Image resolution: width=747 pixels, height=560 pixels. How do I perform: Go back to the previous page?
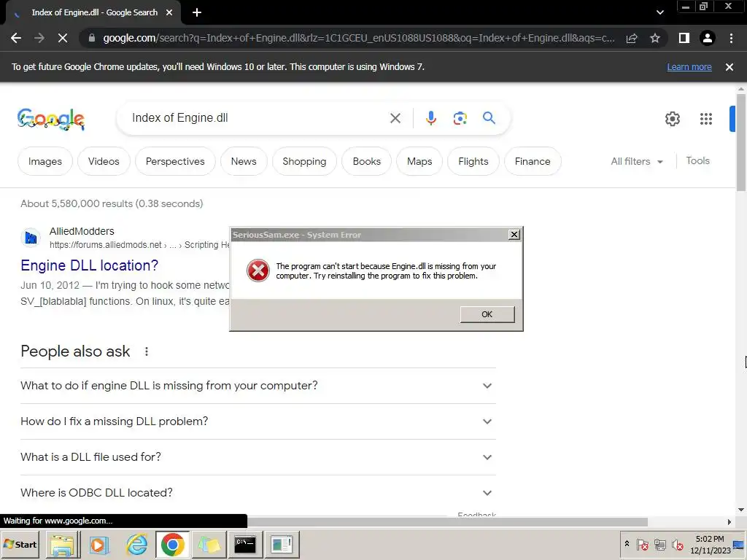point(16,38)
